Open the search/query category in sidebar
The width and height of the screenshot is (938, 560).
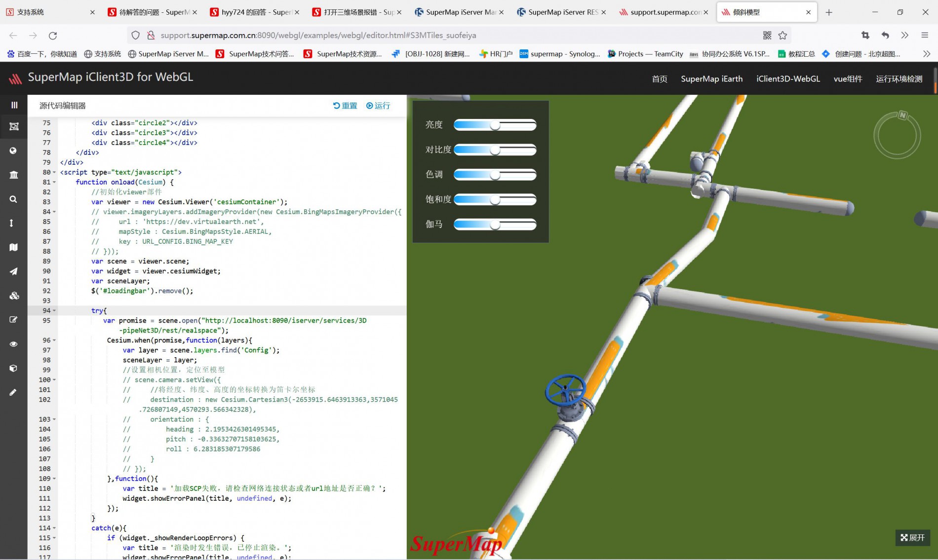click(13, 199)
